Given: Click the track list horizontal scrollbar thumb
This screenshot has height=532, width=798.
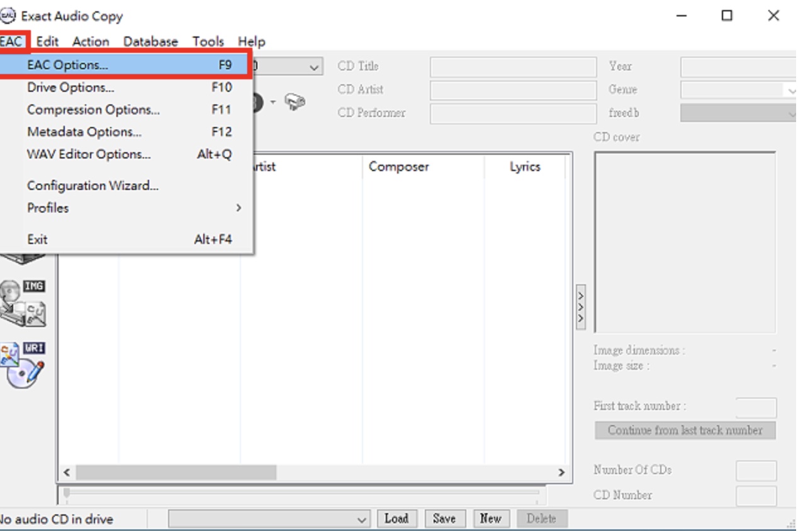Looking at the screenshot, I should pyautogui.click(x=176, y=472).
